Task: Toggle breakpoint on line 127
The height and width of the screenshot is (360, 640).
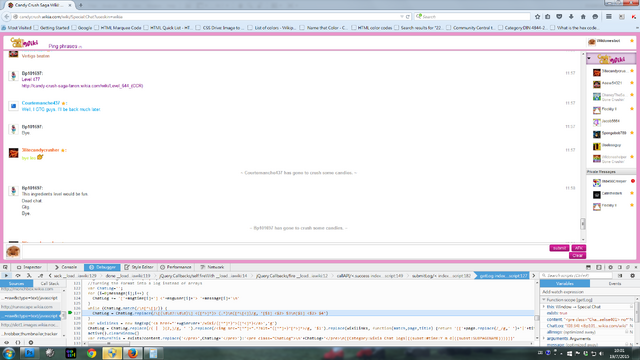Action: point(70,313)
